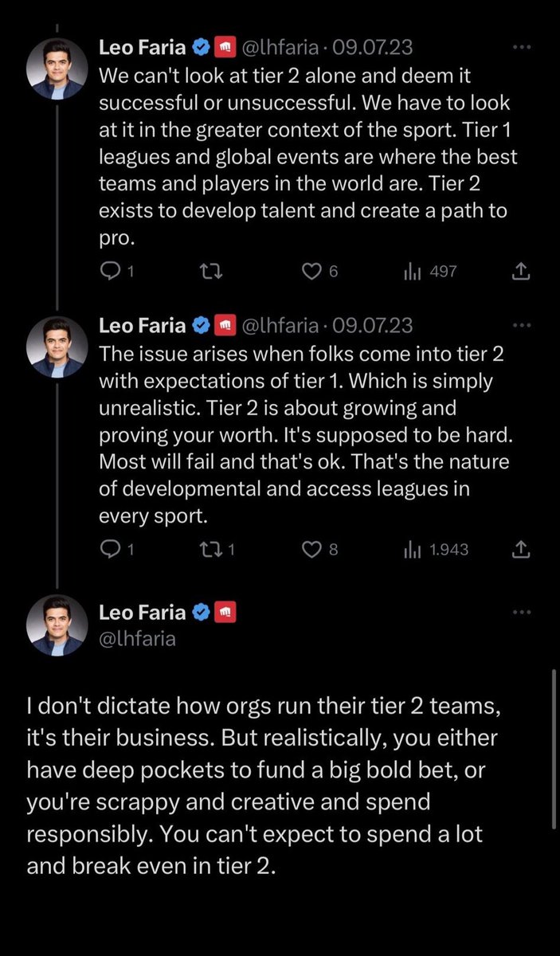
Task: Open more options on the second tweet
Action: point(521,325)
